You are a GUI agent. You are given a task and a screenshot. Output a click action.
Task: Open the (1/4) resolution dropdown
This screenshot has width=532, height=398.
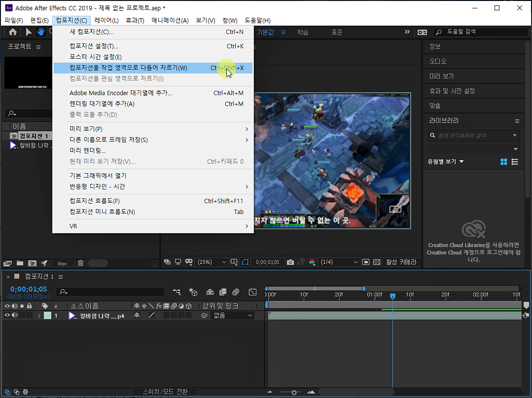(339, 262)
